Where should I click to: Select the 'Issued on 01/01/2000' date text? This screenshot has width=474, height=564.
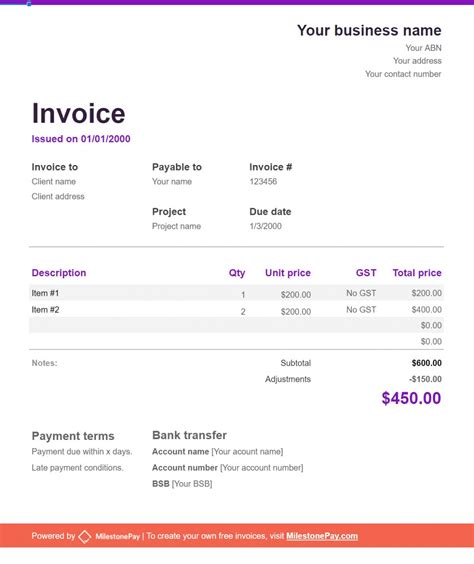[x=81, y=139]
